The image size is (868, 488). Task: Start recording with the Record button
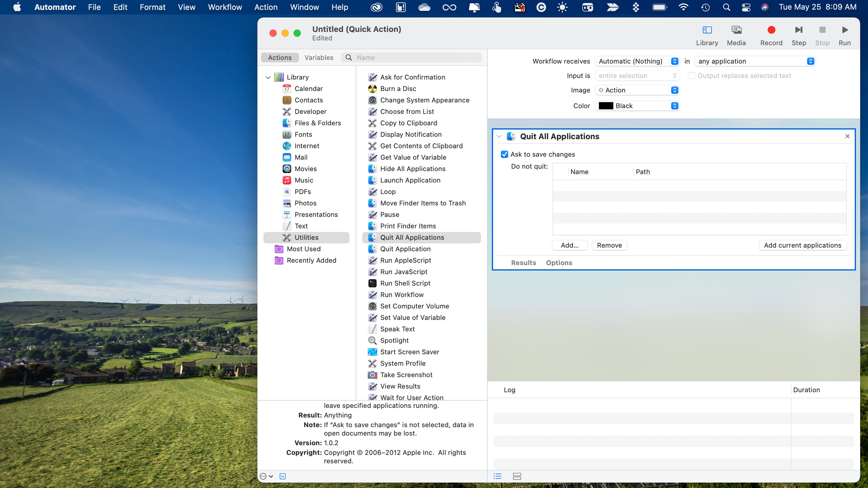coord(771,30)
